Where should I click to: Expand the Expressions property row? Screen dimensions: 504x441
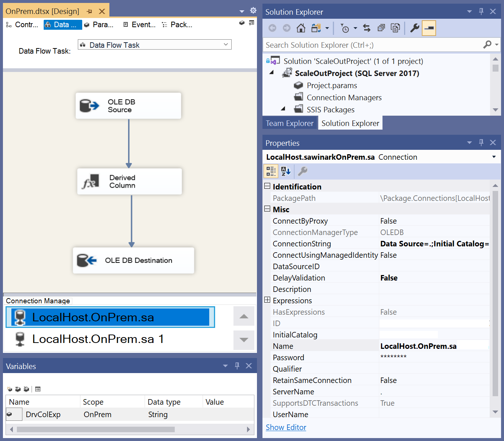click(267, 300)
